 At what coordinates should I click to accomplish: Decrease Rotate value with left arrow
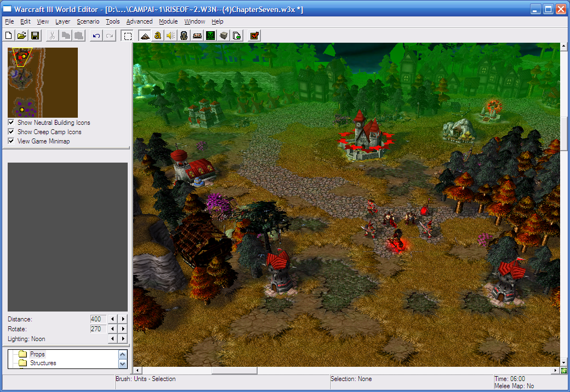(x=113, y=329)
